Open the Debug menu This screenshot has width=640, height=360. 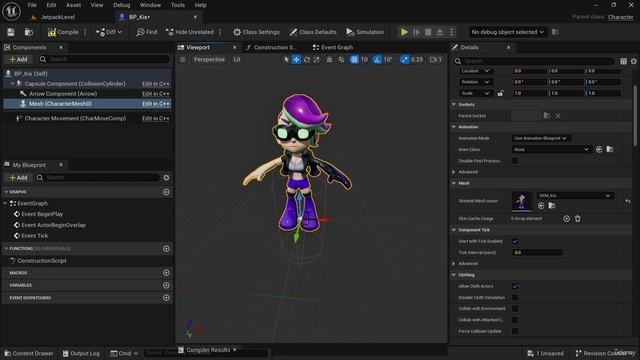click(x=121, y=5)
